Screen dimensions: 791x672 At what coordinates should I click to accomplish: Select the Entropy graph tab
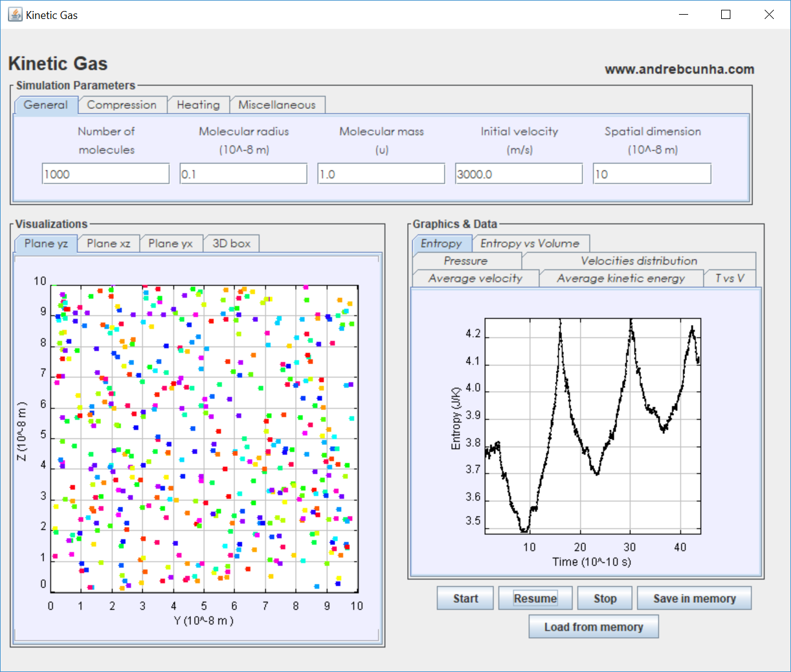click(441, 244)
